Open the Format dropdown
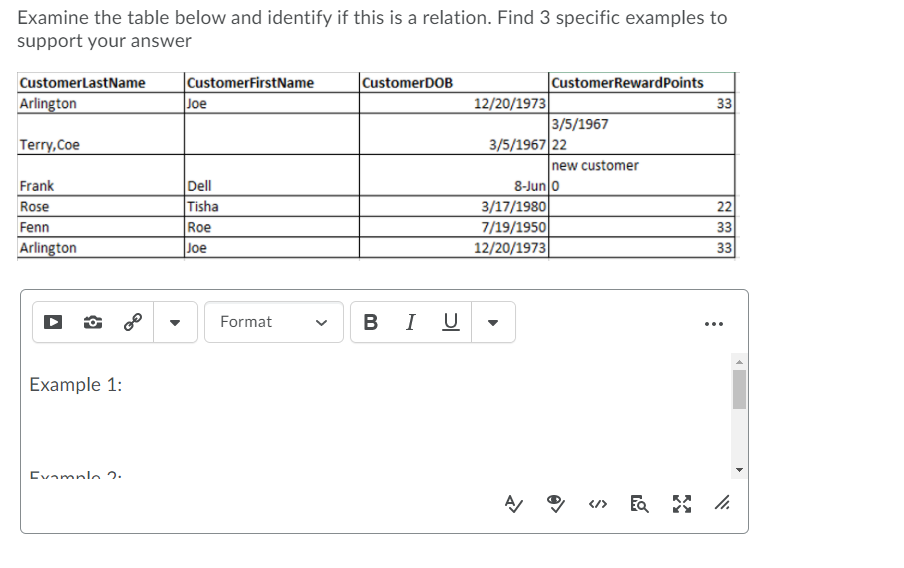904x568 pixels. (274, 322)
